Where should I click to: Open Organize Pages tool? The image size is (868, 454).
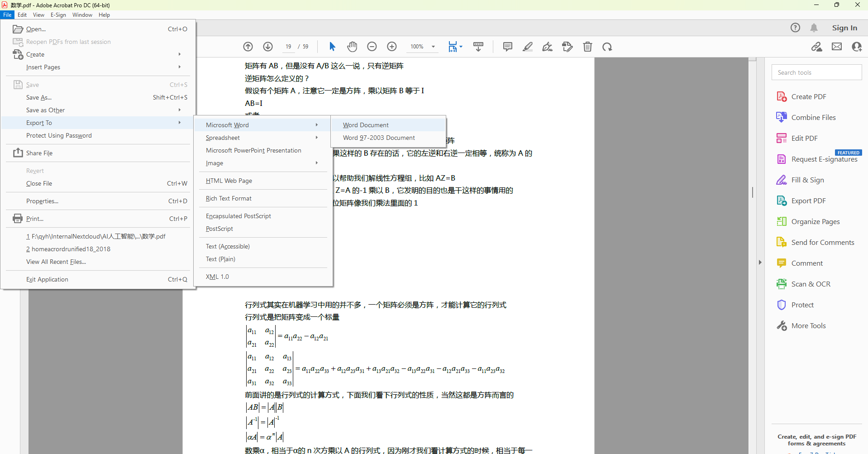pos(815,222)
